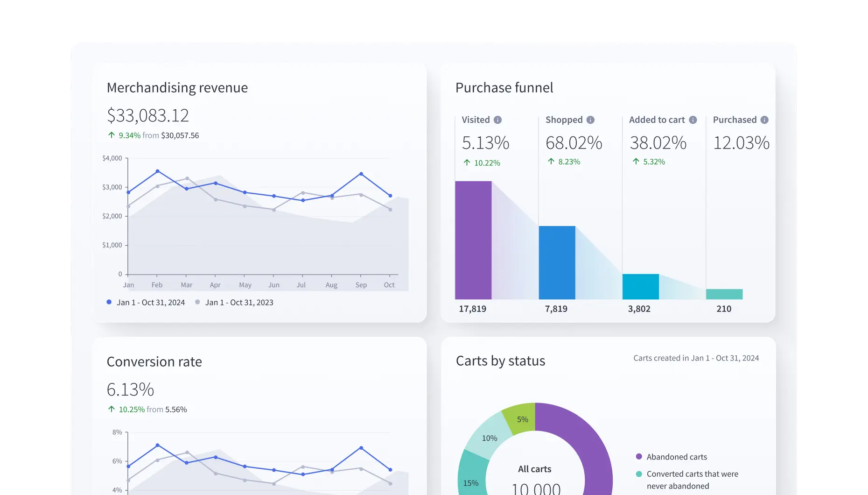Click the All carts label in the donut
868x495 pixels.
pos(534,469)
